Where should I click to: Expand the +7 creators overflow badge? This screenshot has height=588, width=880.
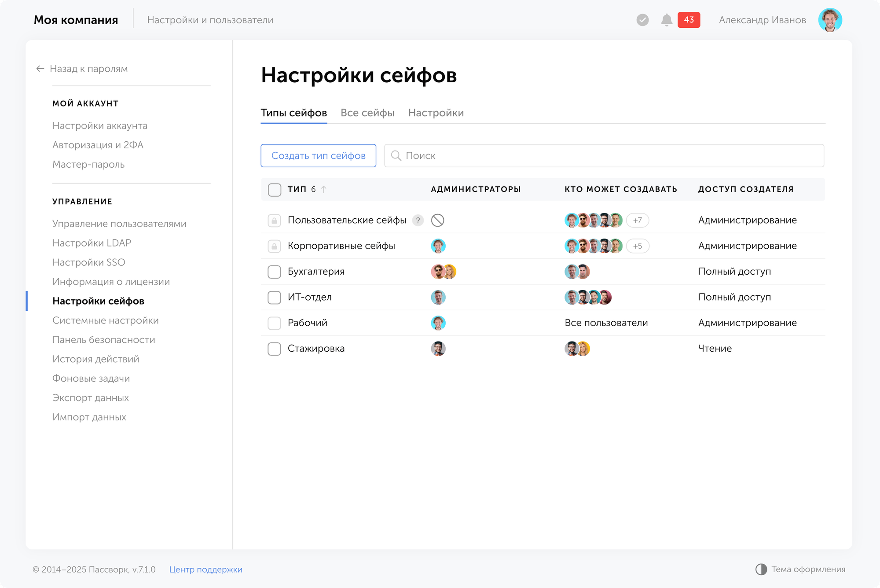[637, 220]
